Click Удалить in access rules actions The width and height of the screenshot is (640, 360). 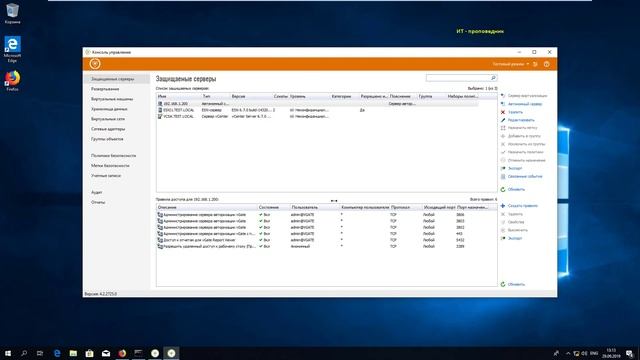(x=512, y=214)
